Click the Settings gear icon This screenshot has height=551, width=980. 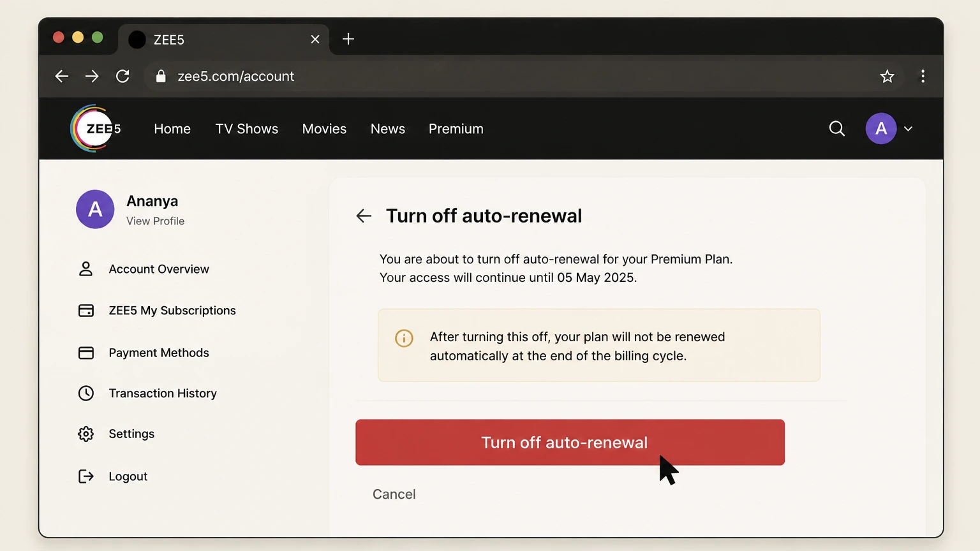pos(85,434)
